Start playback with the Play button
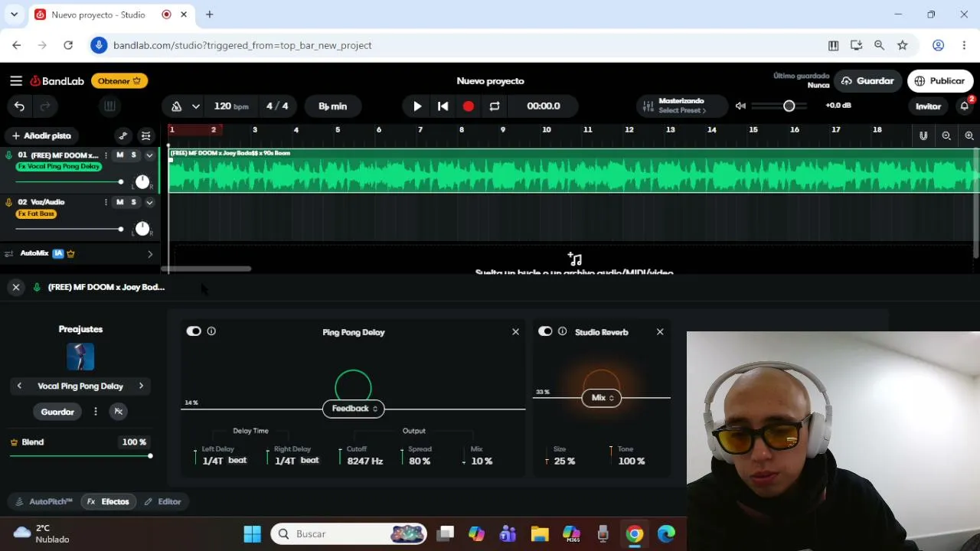Viewport: 980px width, 551px height. [x=417, y=106]
